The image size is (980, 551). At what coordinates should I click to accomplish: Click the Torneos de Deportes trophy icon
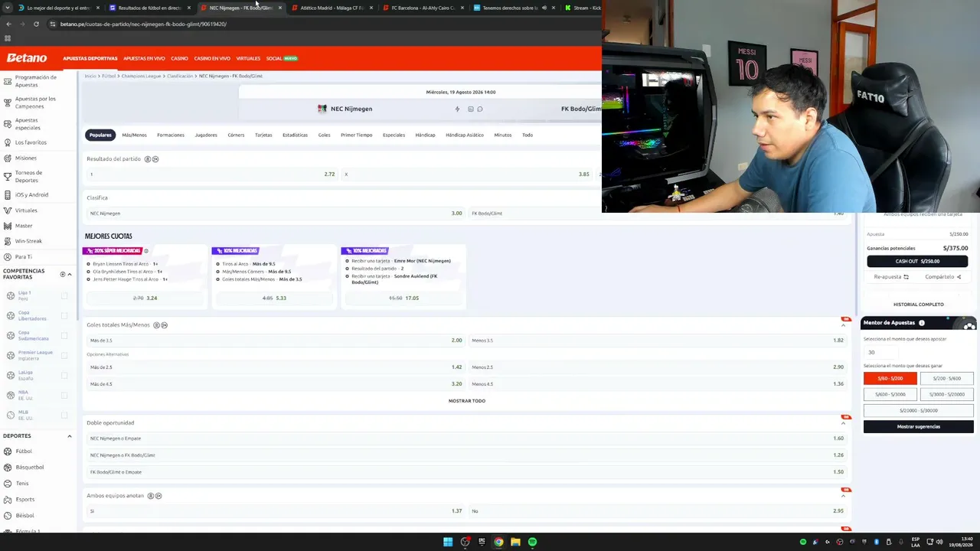pos(8,177)
